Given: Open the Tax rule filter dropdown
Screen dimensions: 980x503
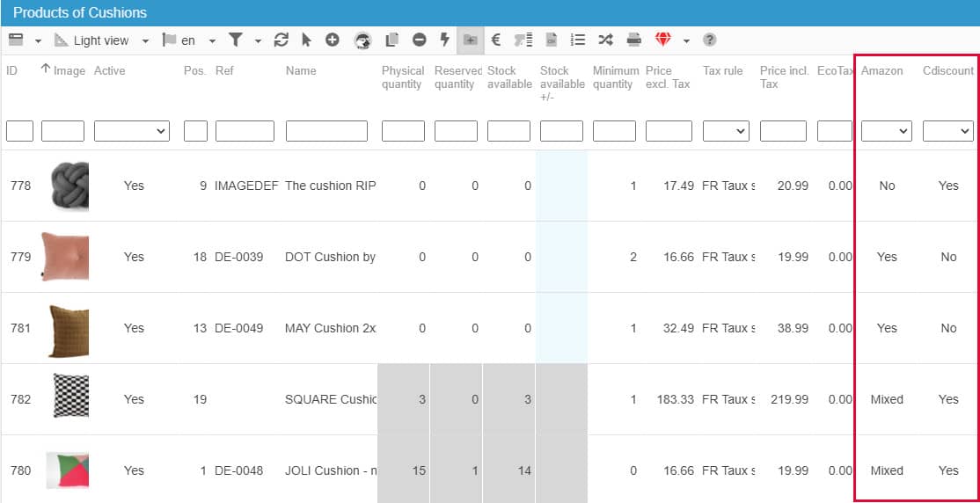Looking at the screenshot, I should 726,131.
